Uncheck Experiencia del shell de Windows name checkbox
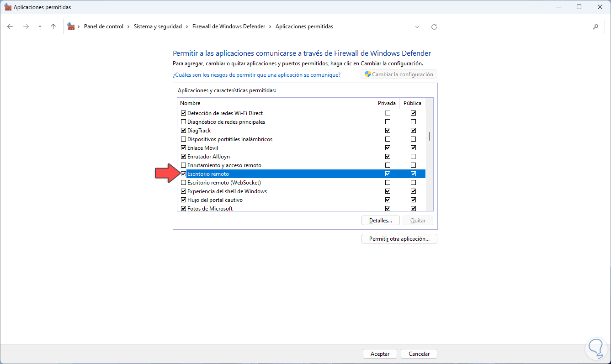Viewport: 611px width, 364px height. point(184,191)
